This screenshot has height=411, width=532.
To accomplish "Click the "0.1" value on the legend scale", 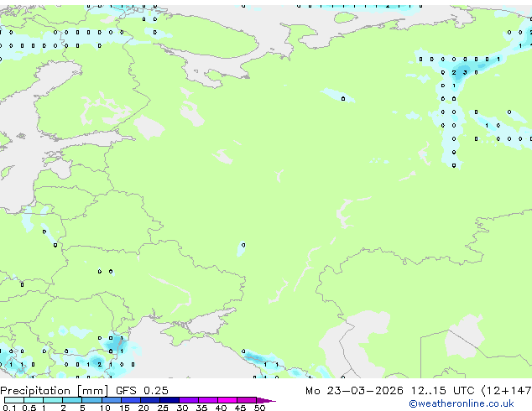I will tap(7, 408).
